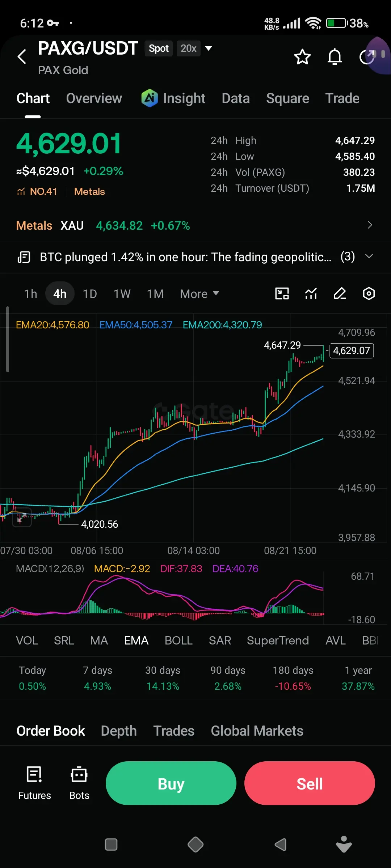
Task: Tap the green Buy button
Action: click(171, 783)
